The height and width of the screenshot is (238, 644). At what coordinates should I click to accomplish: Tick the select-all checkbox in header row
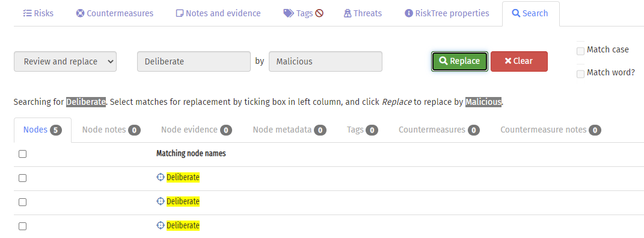[x=23, y=154]
